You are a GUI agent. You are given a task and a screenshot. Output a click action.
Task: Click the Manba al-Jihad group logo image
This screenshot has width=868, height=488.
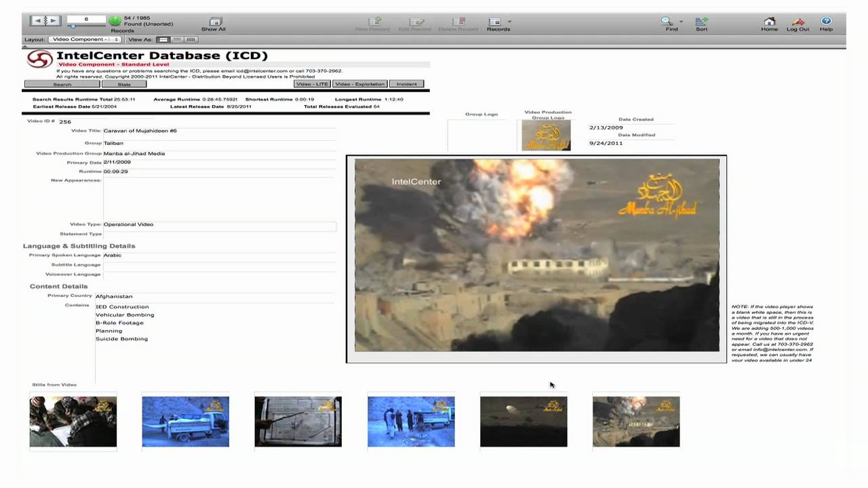[546, 135]
